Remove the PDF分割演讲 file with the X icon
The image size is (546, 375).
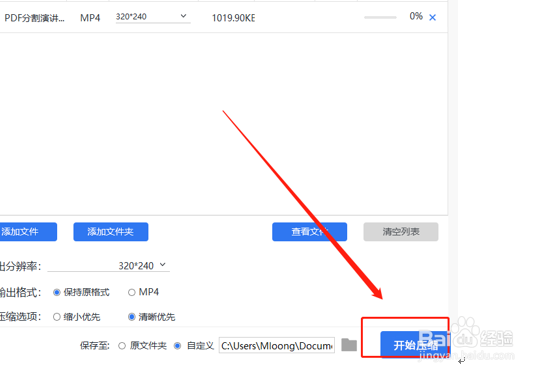coord(432,17)
